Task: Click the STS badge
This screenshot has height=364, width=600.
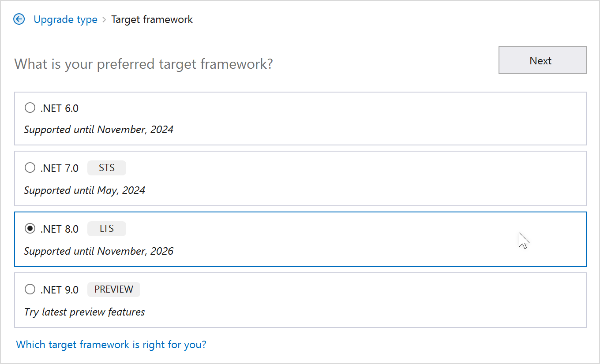Action: [107, 168]
